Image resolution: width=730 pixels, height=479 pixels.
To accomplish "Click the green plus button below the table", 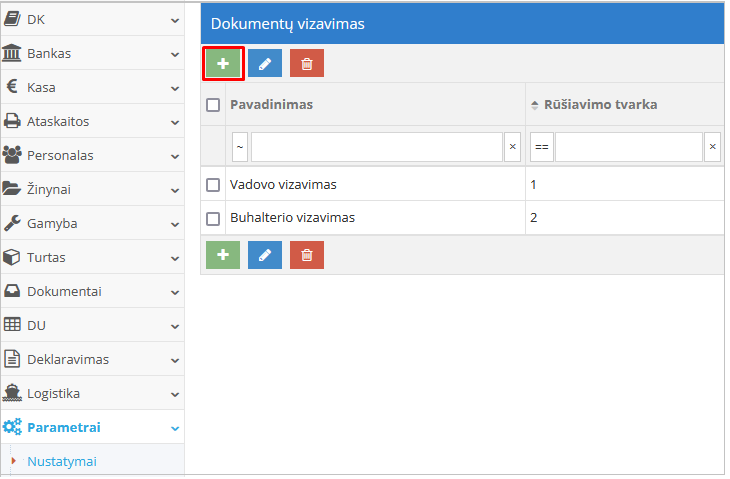I will [223, 255].
